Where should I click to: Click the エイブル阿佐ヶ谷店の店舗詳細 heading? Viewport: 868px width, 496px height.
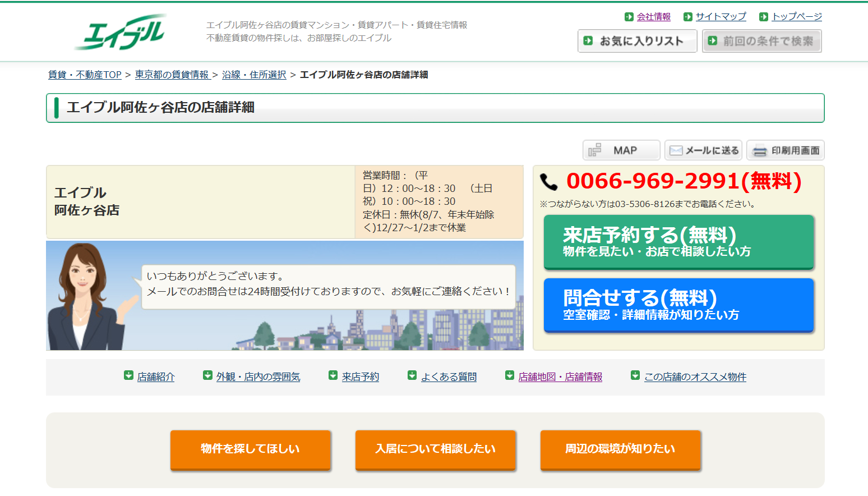[161, 108]
